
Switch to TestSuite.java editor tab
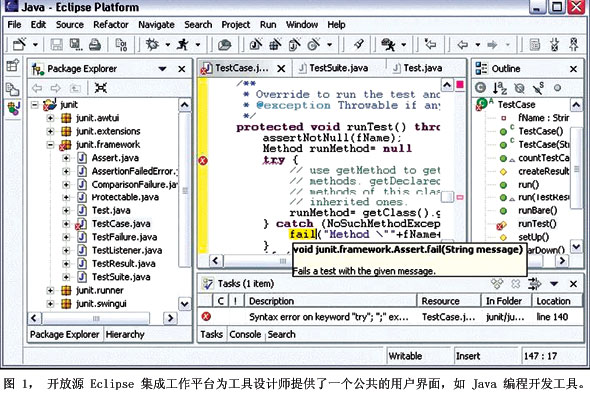click(333, 68)
